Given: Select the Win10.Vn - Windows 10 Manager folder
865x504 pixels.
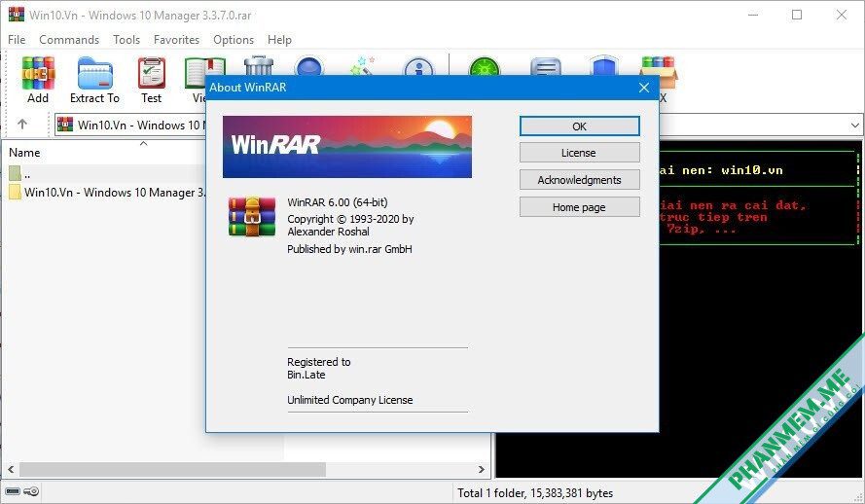Looking at the screenshot, I should (105, 193).
